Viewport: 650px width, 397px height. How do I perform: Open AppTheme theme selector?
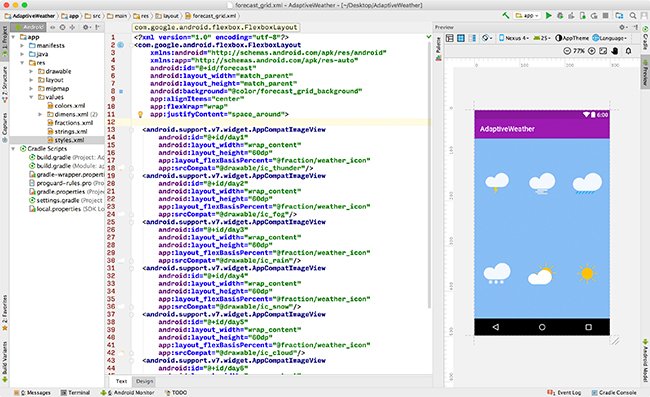click(x=572, y=38)
